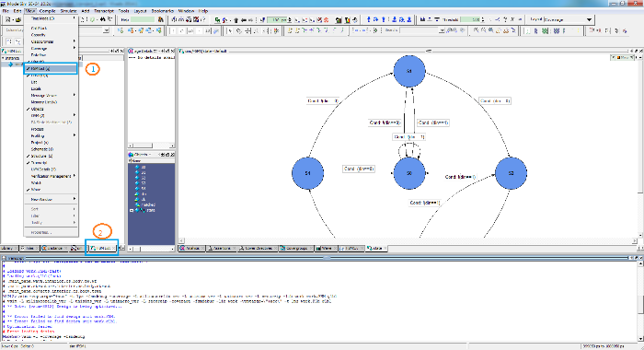Click the Properties entry in the View menu
644x350 pixels.
tap(51, 232)
